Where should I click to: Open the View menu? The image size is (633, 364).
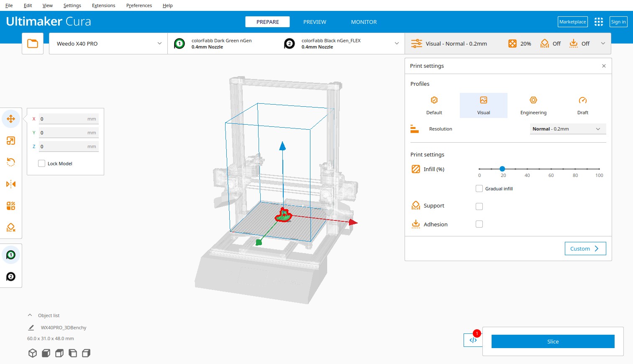tap(48, 5)
